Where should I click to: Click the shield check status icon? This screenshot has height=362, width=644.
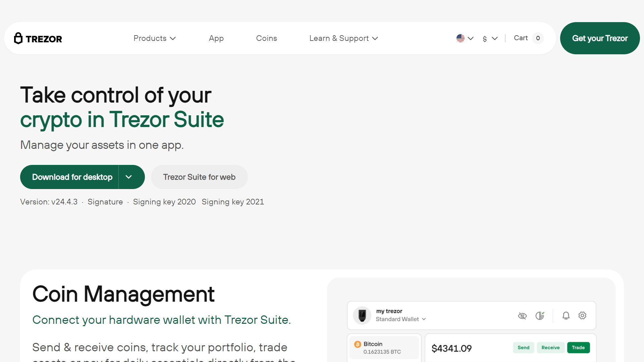click(540, 316)
